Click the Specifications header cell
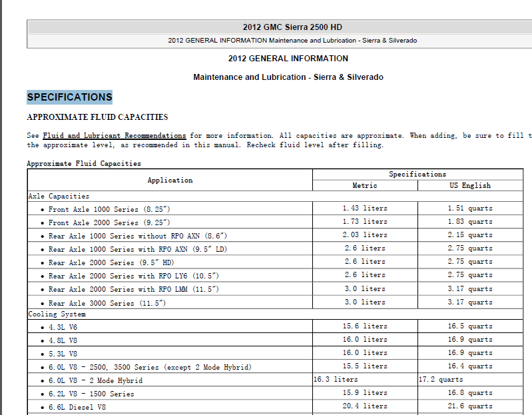 [417, 175]
